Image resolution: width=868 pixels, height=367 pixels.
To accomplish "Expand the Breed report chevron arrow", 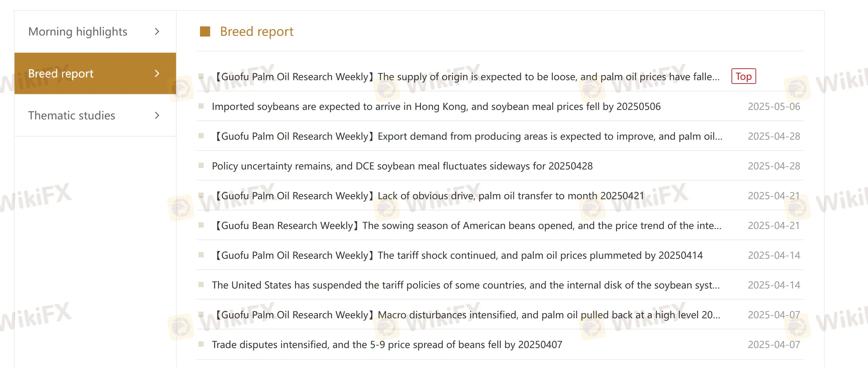I will (x=157, y=73).
